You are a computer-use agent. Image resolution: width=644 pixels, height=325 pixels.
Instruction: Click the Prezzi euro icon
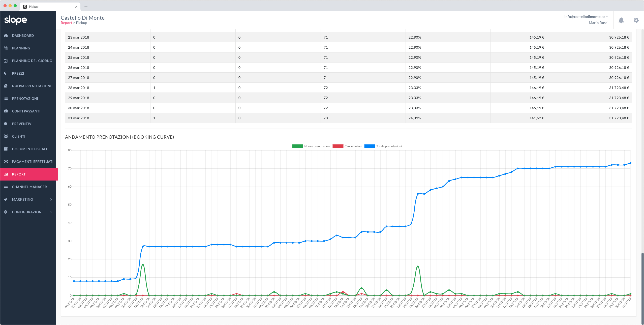pyautogui.click(x=5, y=73)
